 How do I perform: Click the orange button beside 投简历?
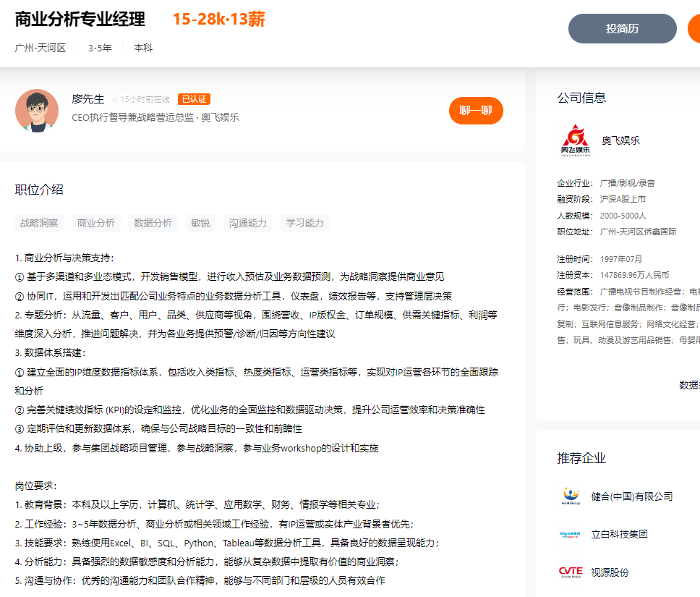click(x=694, y=29)
